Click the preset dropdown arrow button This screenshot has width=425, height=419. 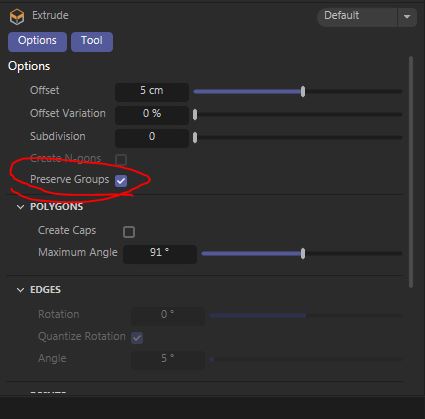pyautogui.click(x=407, y=16)
